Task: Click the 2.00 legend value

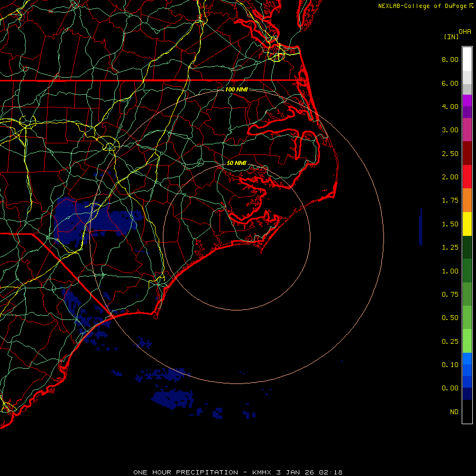Action: point(450,177)
